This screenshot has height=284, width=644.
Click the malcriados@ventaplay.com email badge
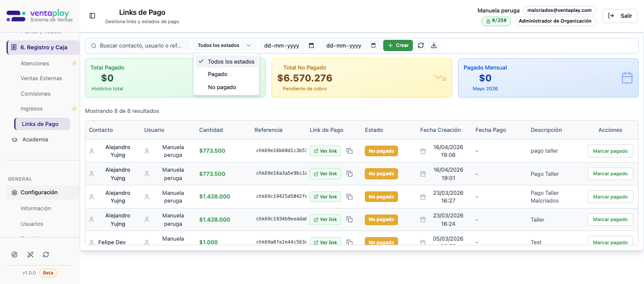click(x=560, y=10)
